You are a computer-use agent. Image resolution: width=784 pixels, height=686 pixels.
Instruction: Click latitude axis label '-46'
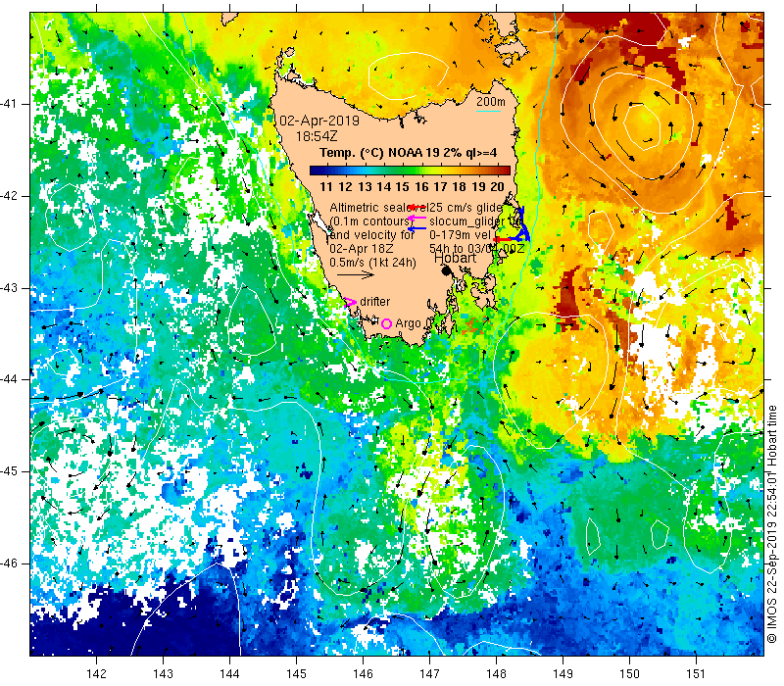tap(8, 563)
